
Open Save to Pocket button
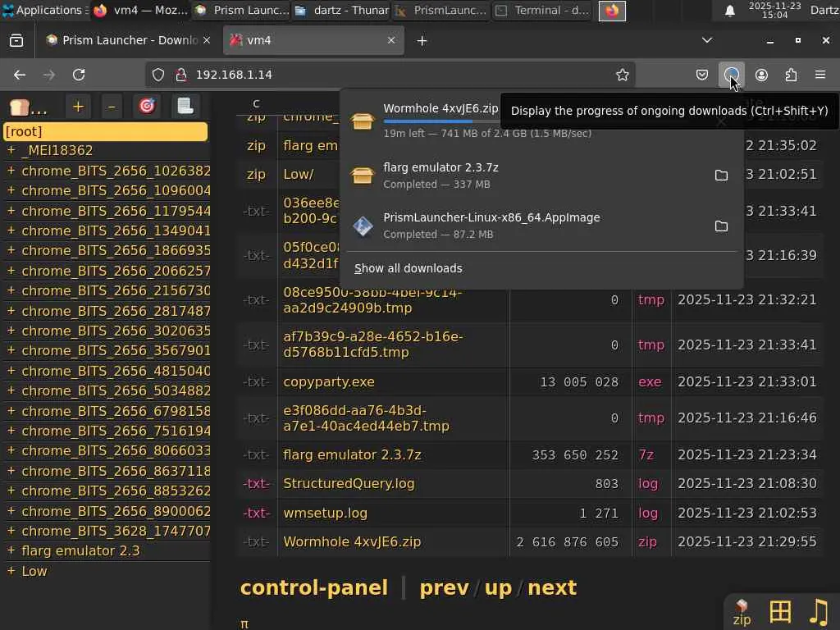(702, 75)
